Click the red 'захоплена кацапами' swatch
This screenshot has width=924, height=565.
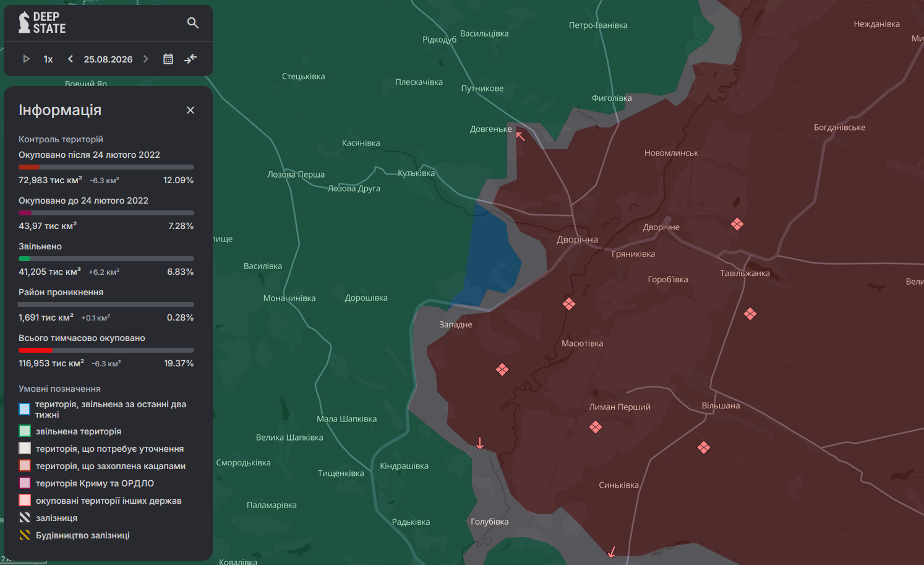25,466
